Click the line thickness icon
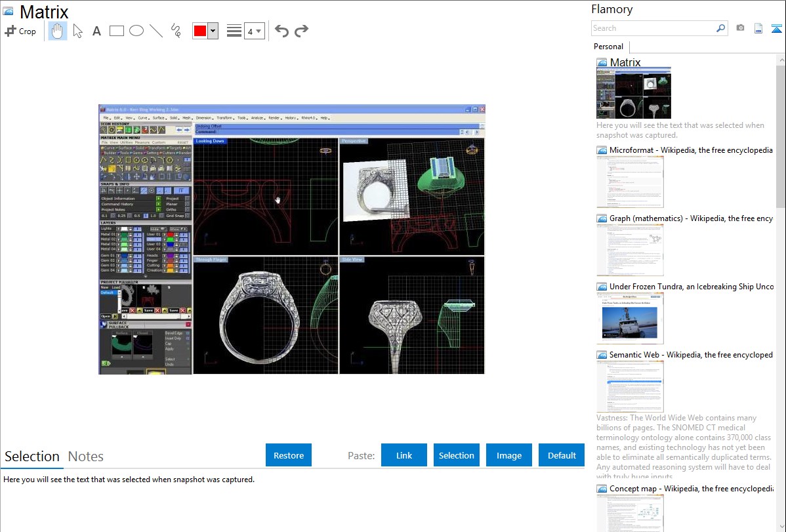Screen dimensions: 786x532 [x=234, y=31]
